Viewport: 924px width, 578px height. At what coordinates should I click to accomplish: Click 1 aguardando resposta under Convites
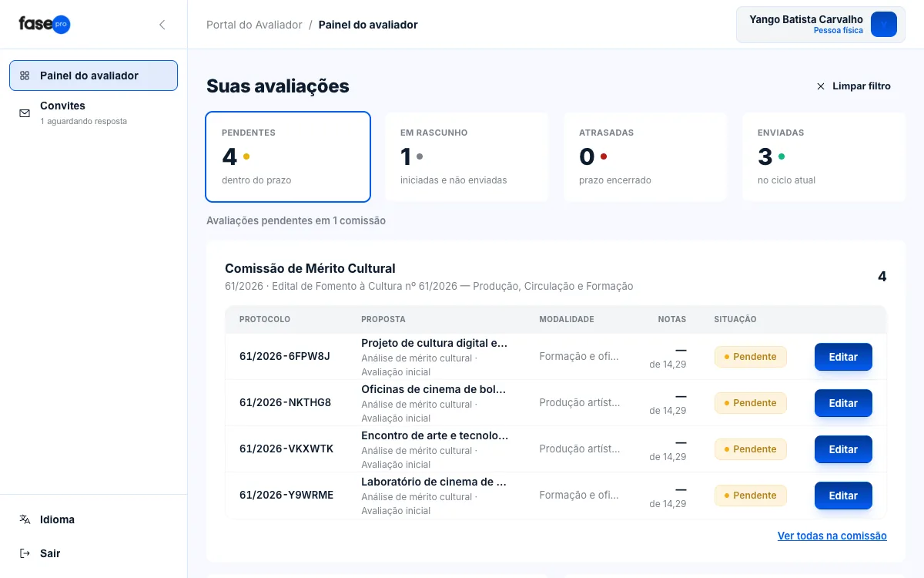(x=84, y=122)
